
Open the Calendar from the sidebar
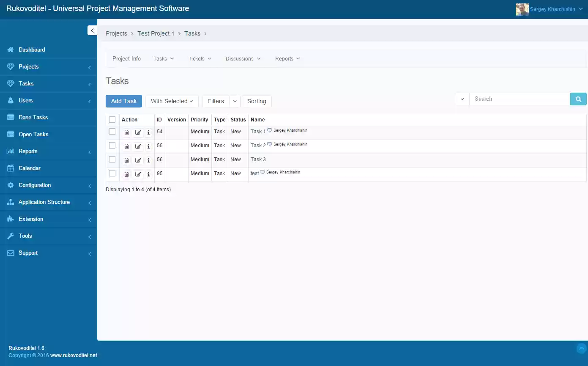click(x=30, y=168)
